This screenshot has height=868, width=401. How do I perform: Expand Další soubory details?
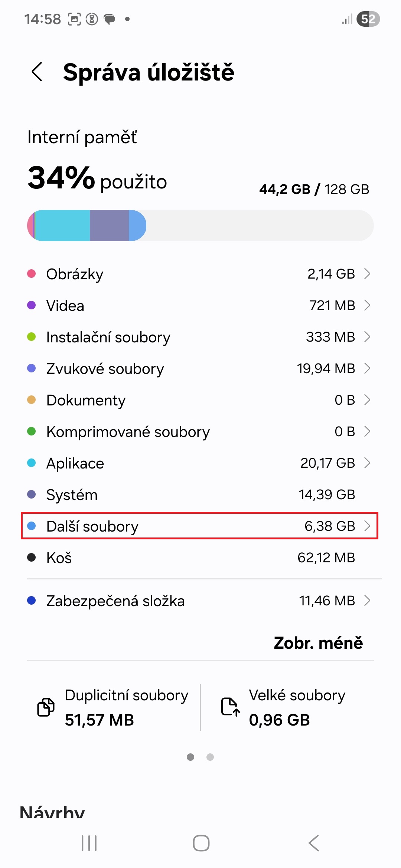368,526
